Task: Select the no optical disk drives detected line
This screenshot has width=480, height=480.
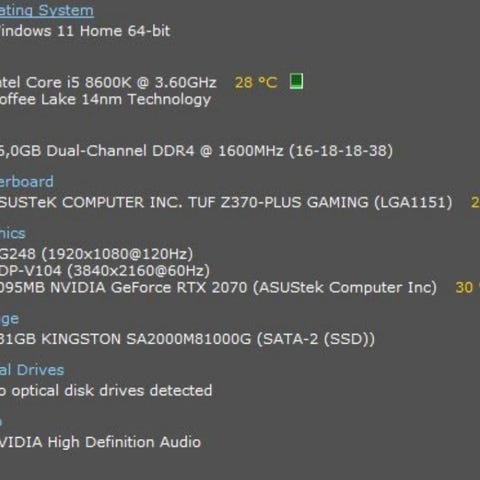Action: (106, 391)
